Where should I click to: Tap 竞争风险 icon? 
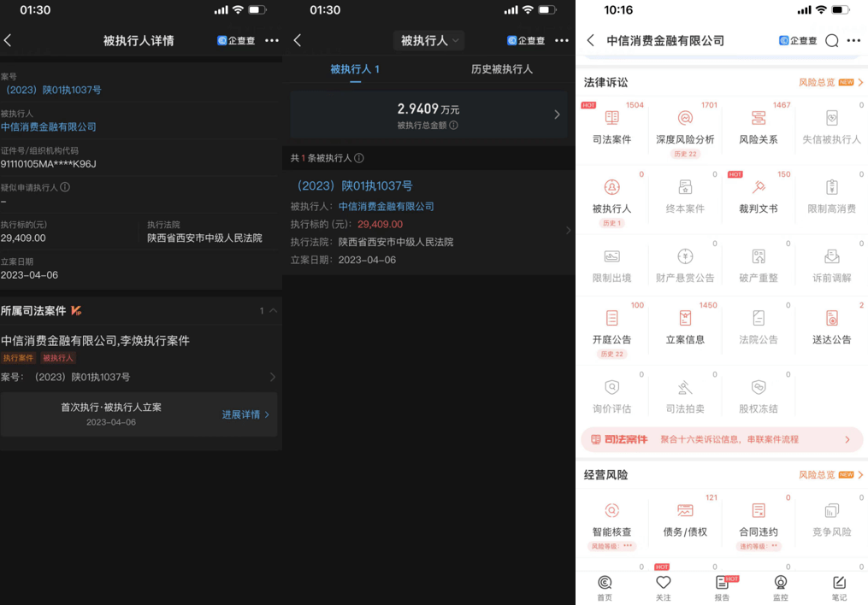831,510
